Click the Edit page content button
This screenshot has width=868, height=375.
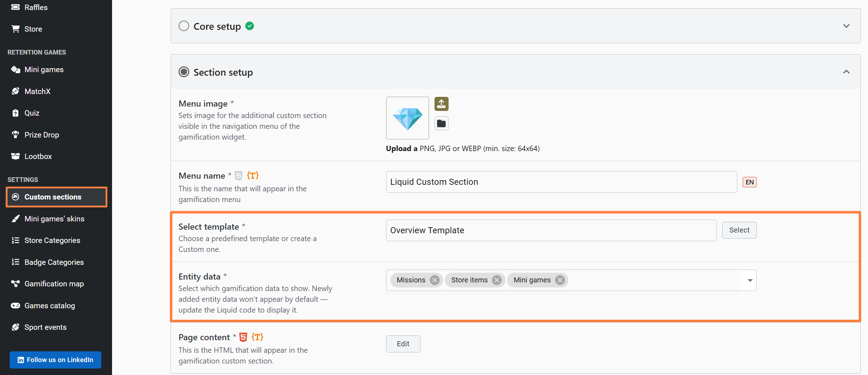click(403, 344)
